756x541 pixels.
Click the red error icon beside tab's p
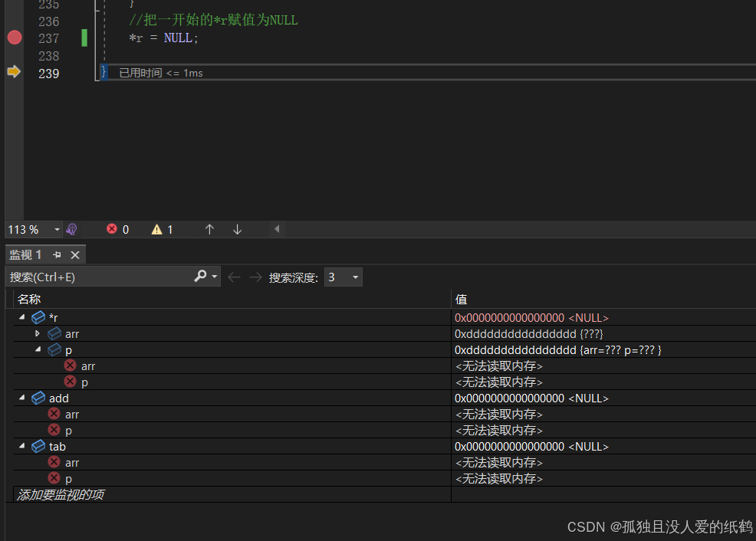point(54,478)
